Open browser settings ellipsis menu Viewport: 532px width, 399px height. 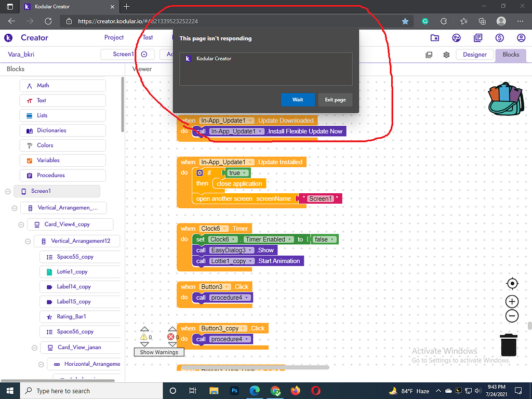[x=520, y=21]
